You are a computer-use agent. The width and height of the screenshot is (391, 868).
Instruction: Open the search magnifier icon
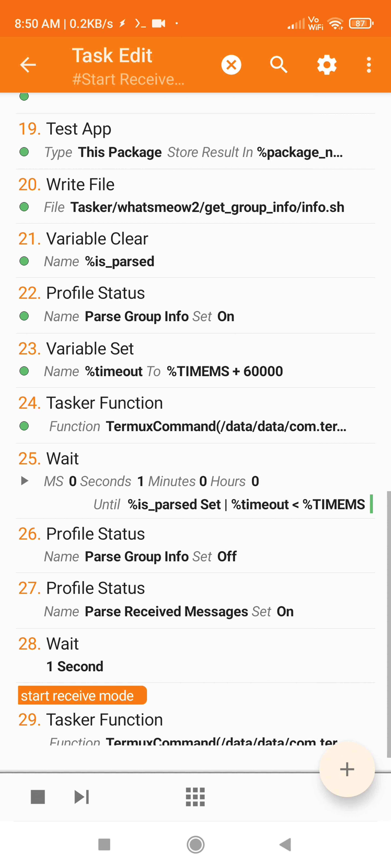click(x=279, y=65)
